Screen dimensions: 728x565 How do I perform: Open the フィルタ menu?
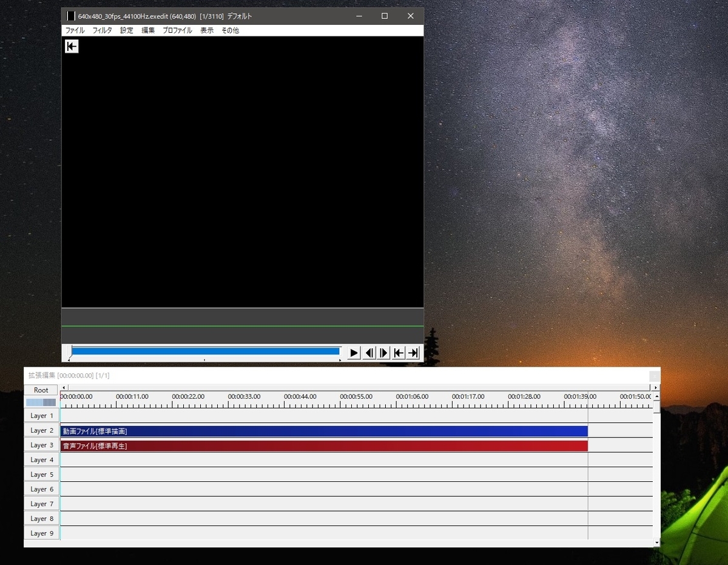[102, 30]
